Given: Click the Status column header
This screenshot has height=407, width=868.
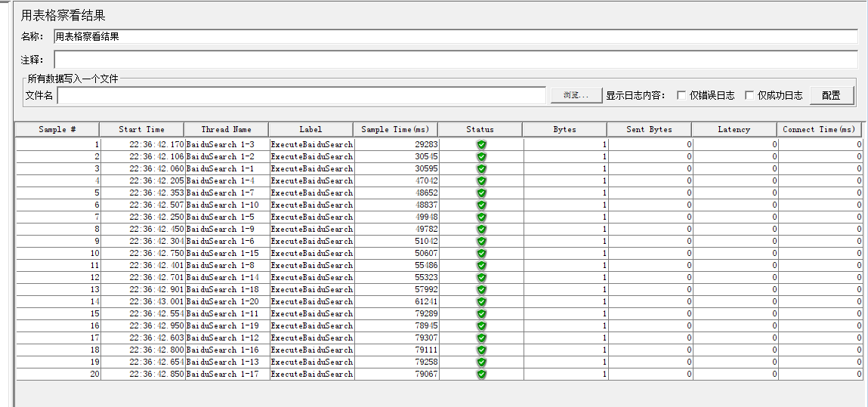Looking at the screenshot, I should point(480,129).
